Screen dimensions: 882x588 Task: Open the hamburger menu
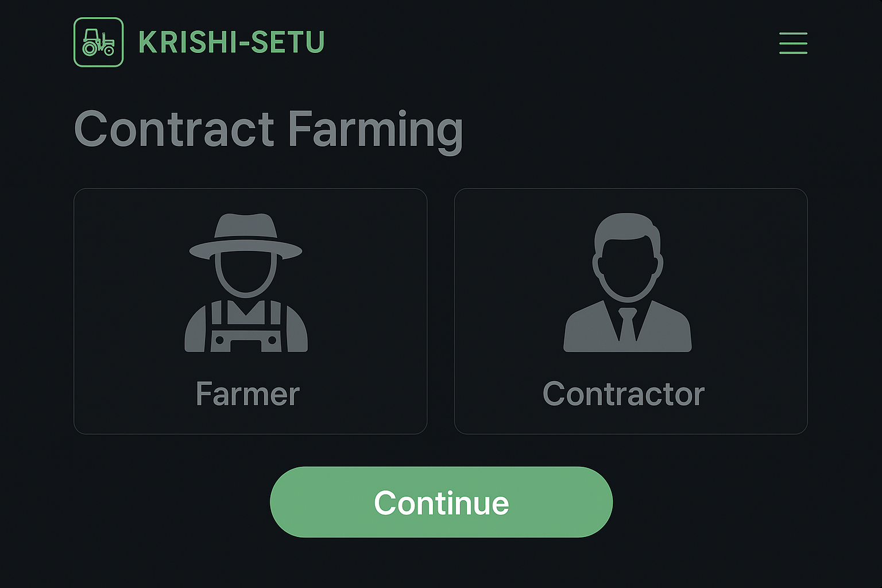[793, 43]
